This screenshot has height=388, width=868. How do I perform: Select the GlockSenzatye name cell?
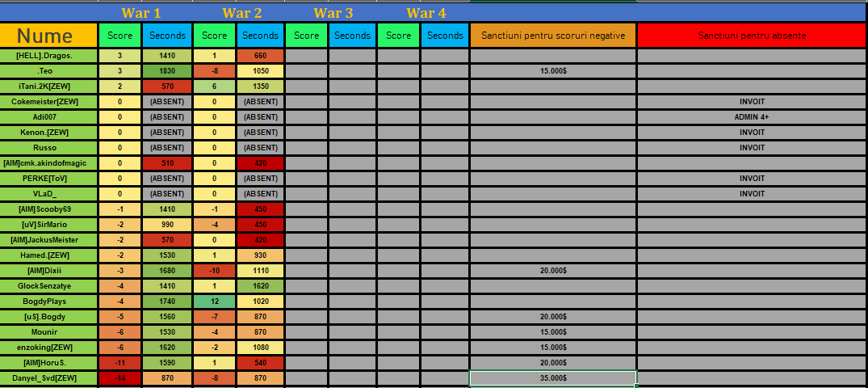pos(48,286)
